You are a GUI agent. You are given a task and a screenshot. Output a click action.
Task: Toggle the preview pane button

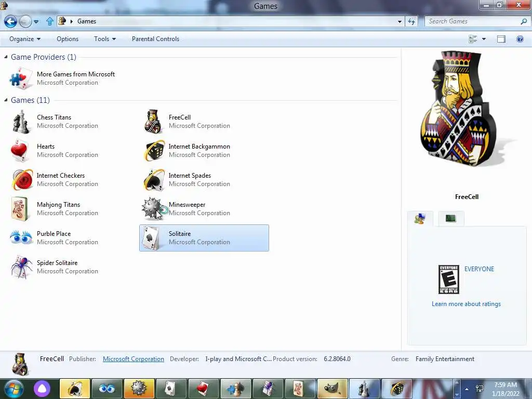501,39
